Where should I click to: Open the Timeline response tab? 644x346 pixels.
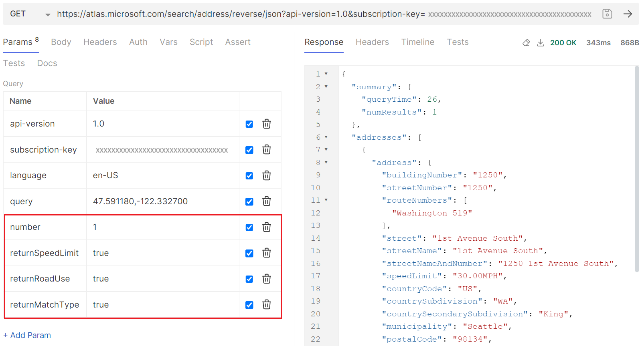point(417,42)
